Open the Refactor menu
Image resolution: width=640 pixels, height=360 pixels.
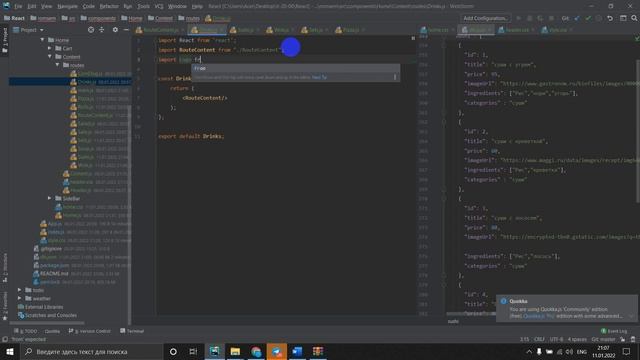pyautogui.click(x=109, y=7)
